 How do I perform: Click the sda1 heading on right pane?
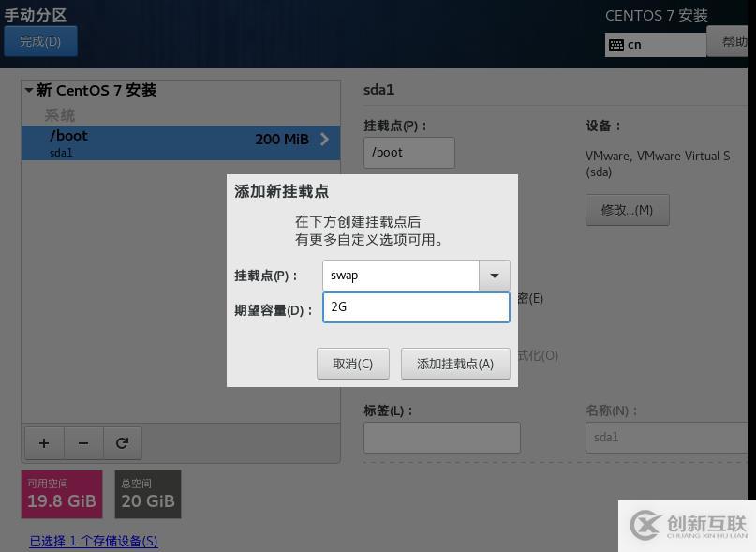click(x=379, y=90)
